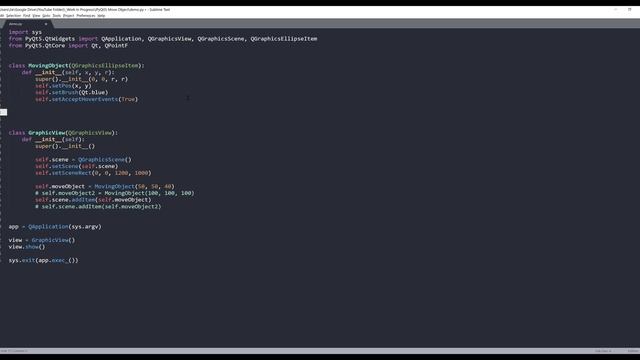The image size is (640, 360).
Task: Open the Help menu
Action: coord(101,16)
